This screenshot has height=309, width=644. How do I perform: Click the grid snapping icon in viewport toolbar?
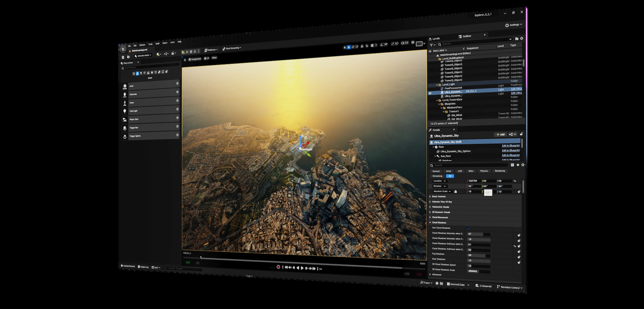tap(372, 45)
